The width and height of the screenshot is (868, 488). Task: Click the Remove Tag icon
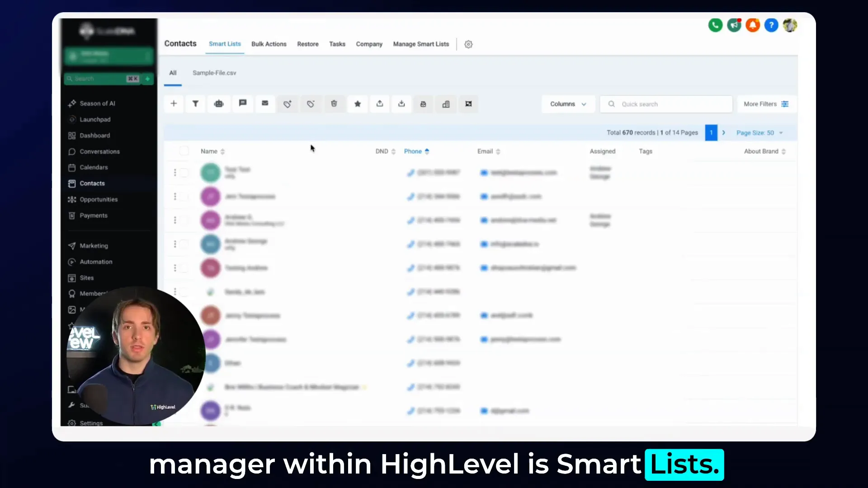click(x=311, y=104)
